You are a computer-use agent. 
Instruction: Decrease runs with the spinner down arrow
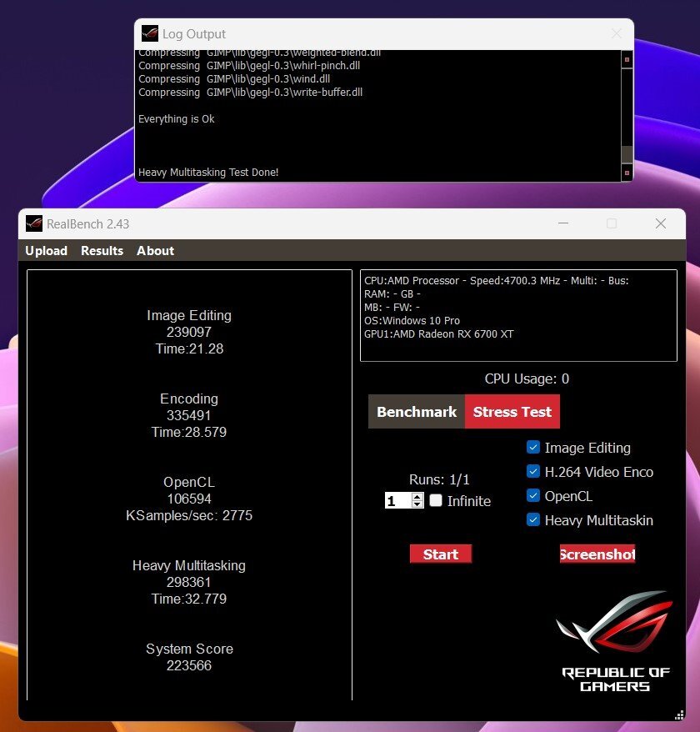click(417, 504)
